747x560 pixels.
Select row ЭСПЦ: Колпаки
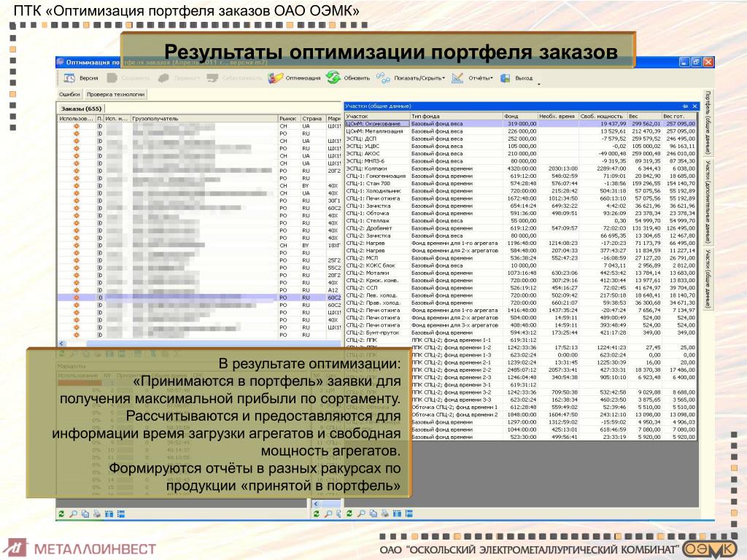click(x=520, y=168)
